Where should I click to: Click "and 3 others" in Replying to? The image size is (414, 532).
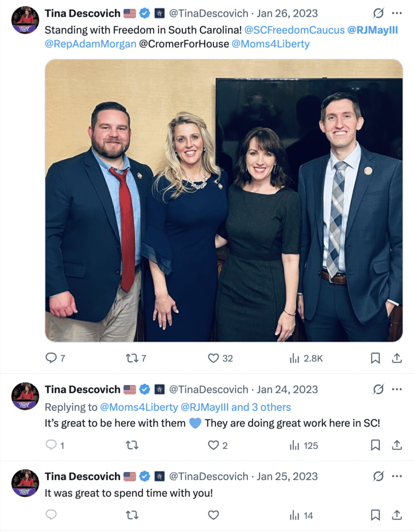coord(261,407)
